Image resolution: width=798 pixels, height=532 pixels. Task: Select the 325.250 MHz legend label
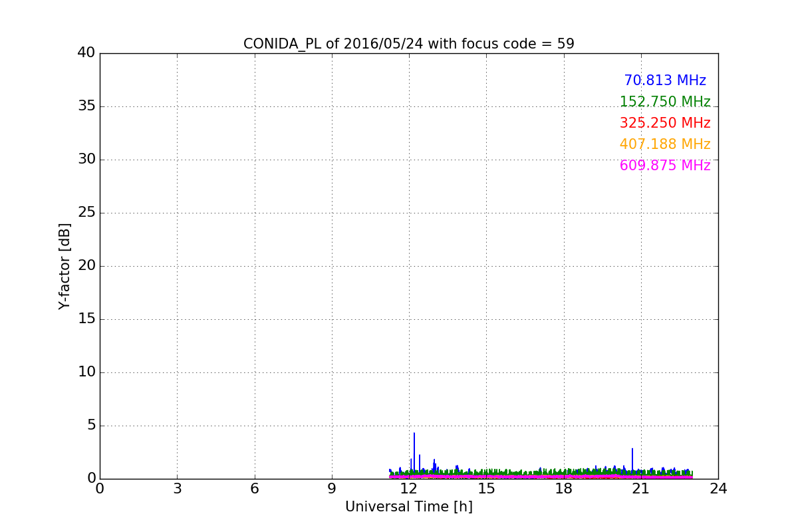point(665,123)
